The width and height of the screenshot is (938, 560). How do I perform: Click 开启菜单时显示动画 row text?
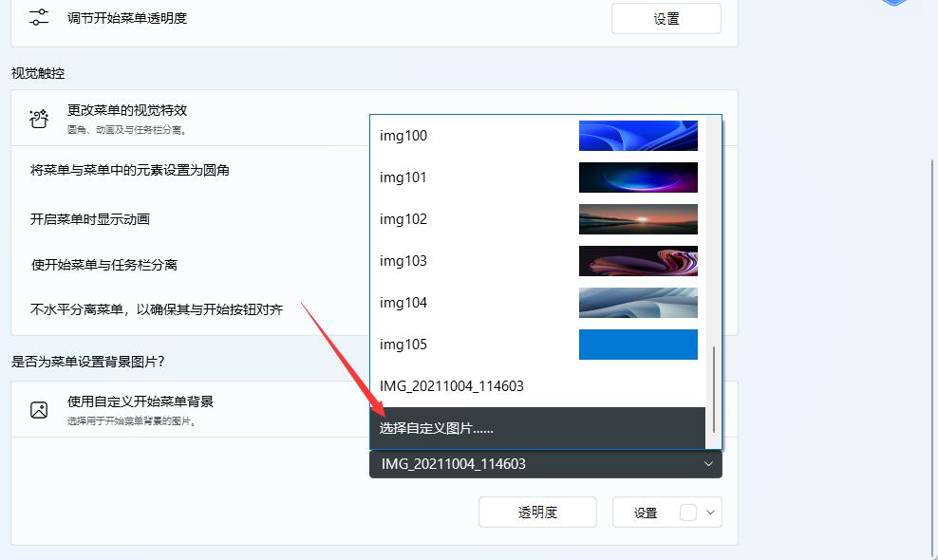(90, 219)
